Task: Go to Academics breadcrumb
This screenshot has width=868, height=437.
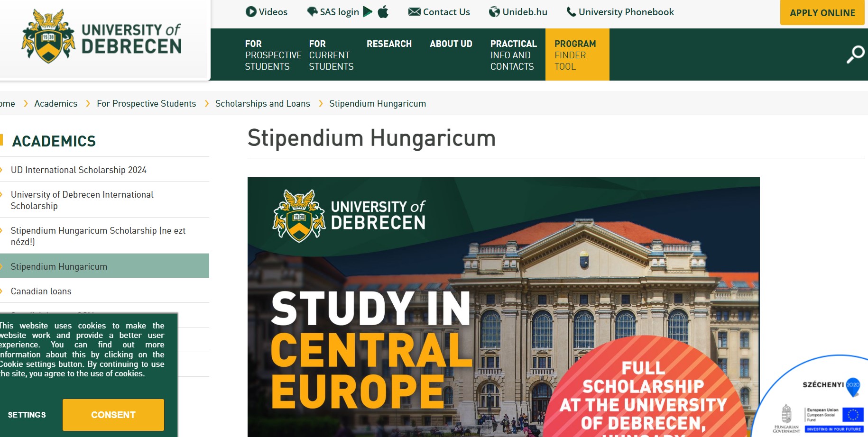Action: pos(55,103)
